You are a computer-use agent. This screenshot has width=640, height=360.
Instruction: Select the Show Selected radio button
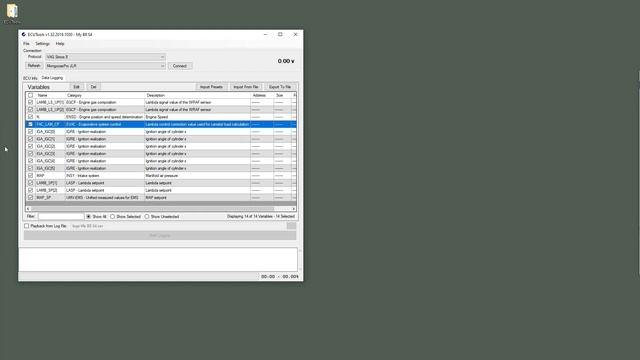(x=112, y=216)
